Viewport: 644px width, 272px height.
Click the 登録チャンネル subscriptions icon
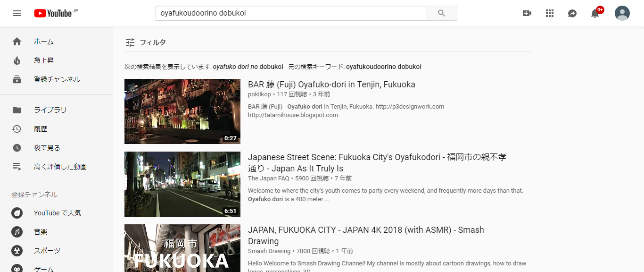click(17, 79)
